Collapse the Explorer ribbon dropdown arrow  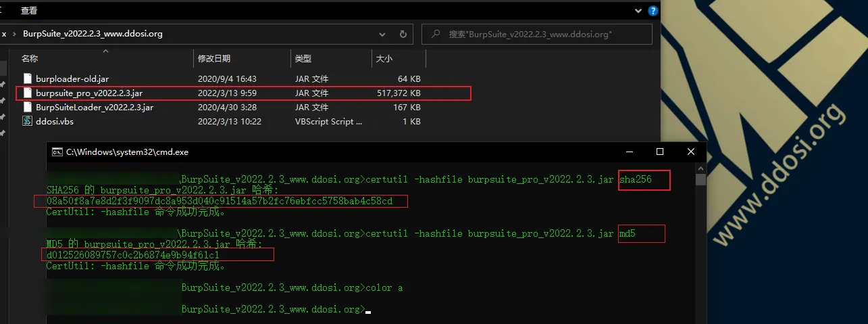[x=638, y=10]
